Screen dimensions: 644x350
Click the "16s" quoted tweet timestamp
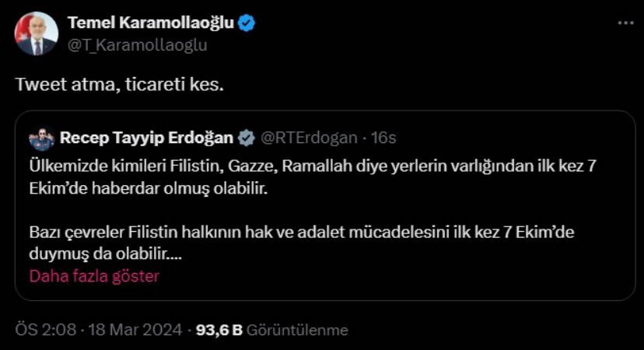click(x=383, y=138)
